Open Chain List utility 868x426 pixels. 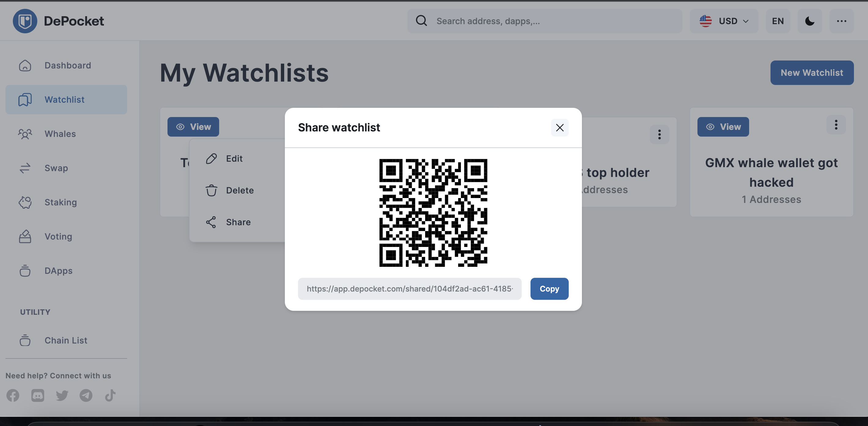66,340
